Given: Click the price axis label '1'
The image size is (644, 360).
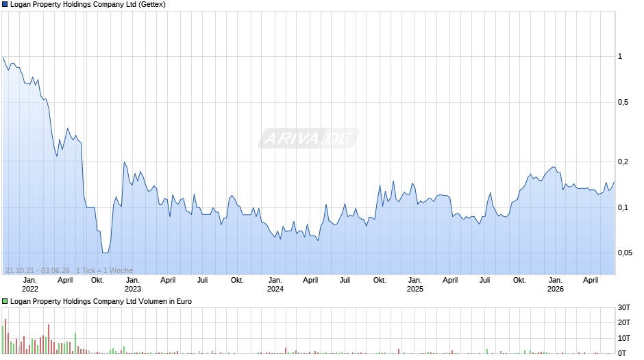Looking at the screenshot, I should 620,57.
